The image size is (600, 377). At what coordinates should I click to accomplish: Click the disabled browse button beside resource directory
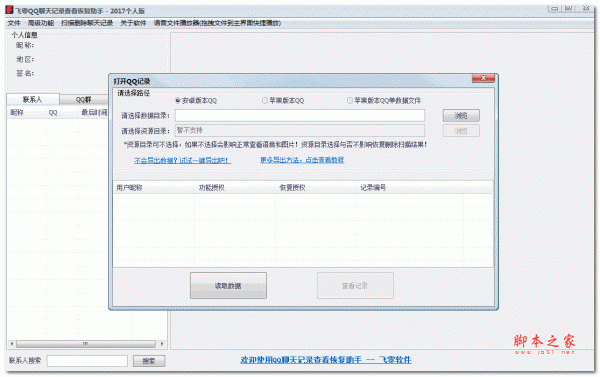click(461, 131)
